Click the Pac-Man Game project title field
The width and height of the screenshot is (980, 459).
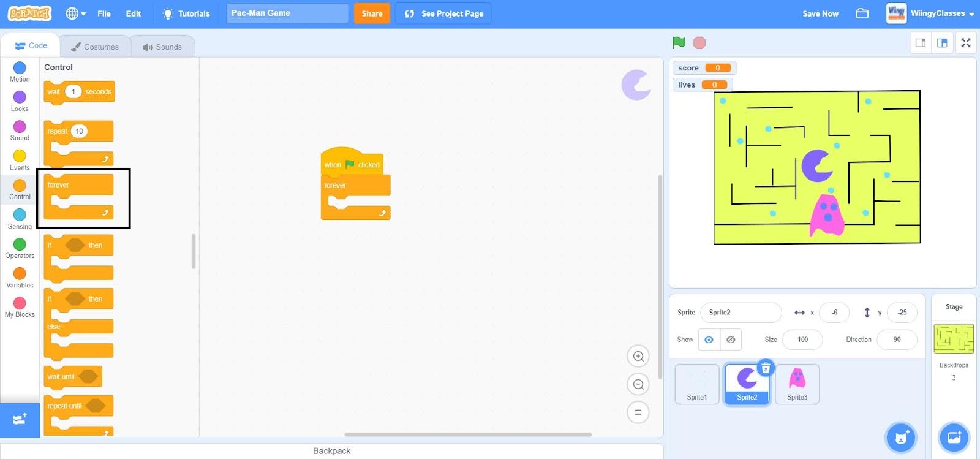(x=287, y=13)
